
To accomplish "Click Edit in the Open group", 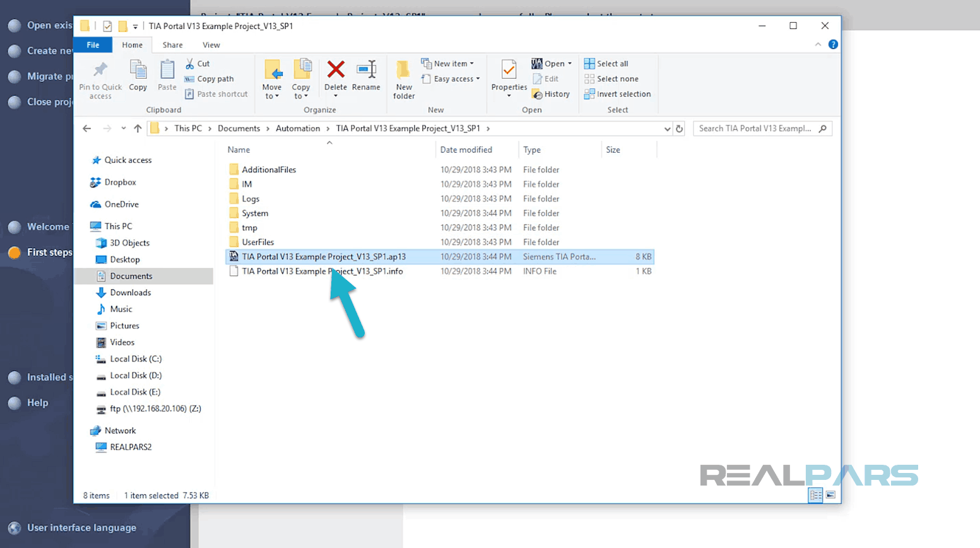I will (546, 79).
